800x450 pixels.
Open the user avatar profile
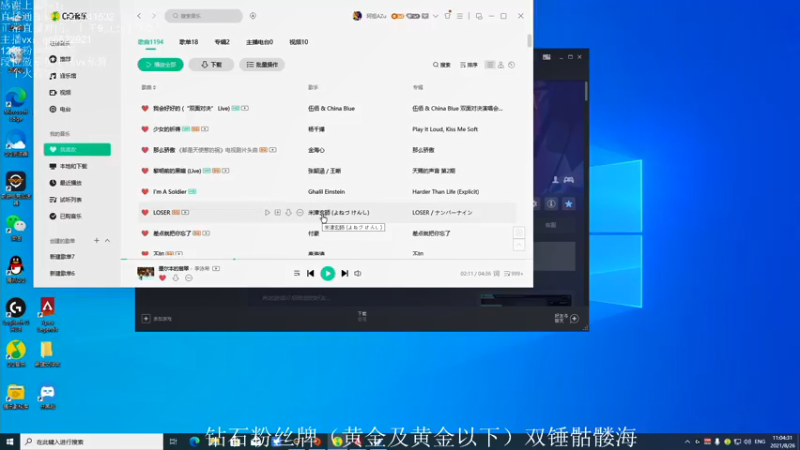[x=357, y=16]
